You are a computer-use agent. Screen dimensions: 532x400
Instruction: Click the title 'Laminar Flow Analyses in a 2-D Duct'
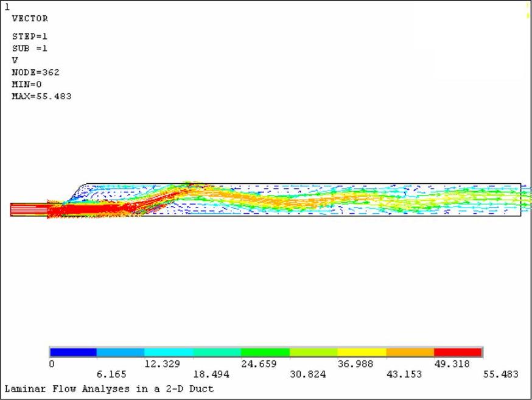click(109, 389)
